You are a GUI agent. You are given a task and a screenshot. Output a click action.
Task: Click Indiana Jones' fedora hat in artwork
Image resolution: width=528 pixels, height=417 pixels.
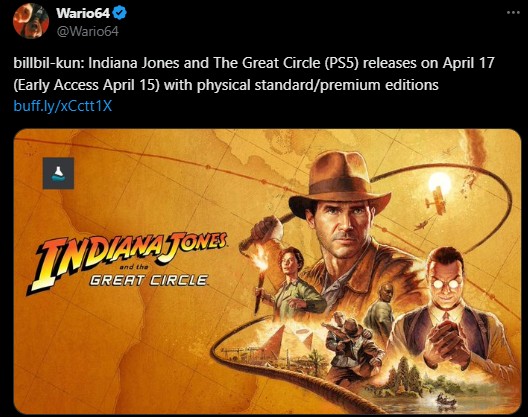coord(339,181)
